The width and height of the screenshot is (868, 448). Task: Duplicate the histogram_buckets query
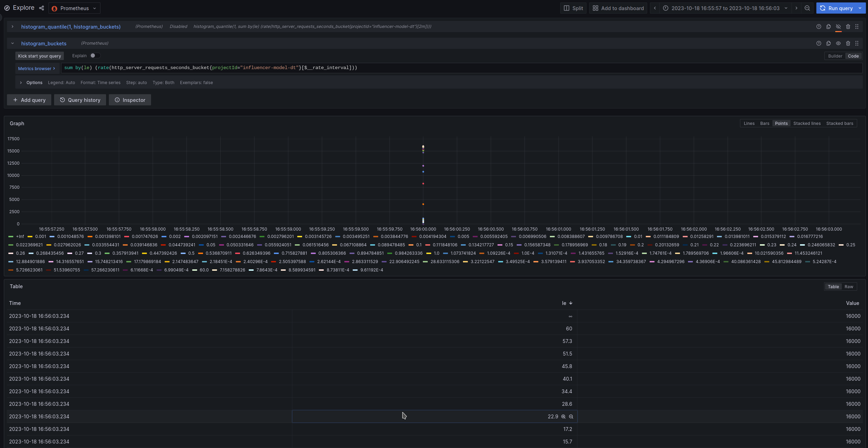(828, 43)
